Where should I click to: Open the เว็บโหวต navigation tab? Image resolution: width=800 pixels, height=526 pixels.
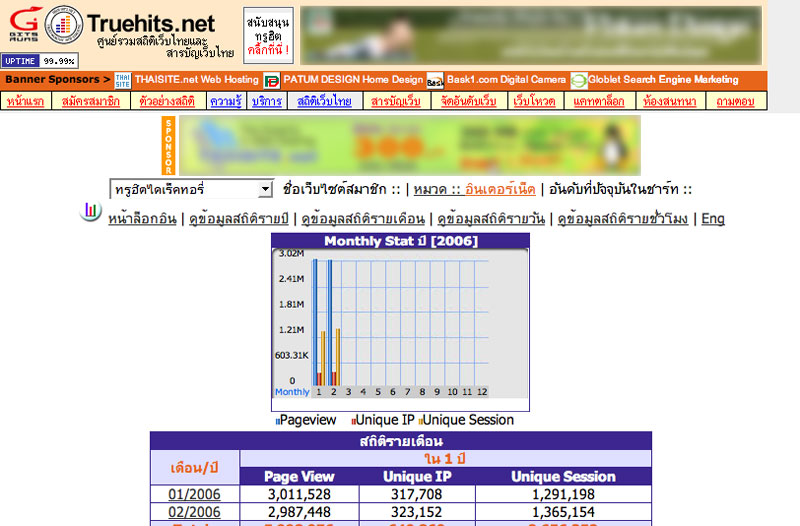[534, 101]
